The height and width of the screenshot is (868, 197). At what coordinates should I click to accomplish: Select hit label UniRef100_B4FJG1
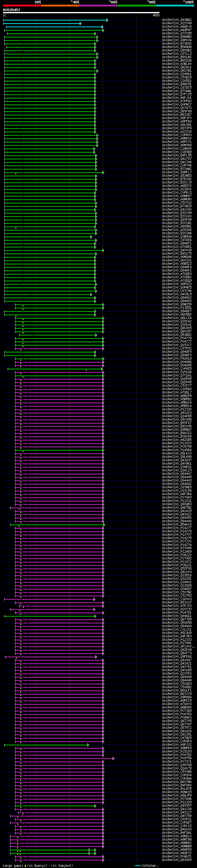177,98
